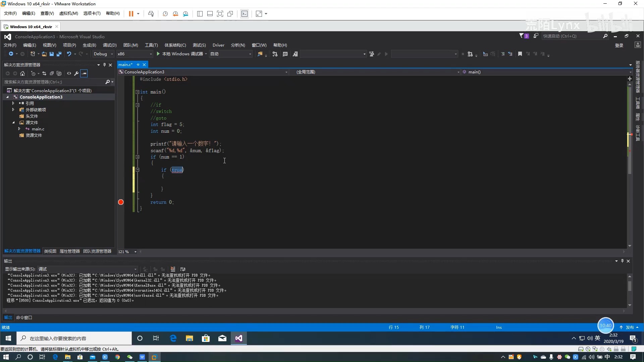This screenshot has width=644, height=362.
Task: Toggle the breakpoint at return 0 line
Action: click(x=121, y=202)
